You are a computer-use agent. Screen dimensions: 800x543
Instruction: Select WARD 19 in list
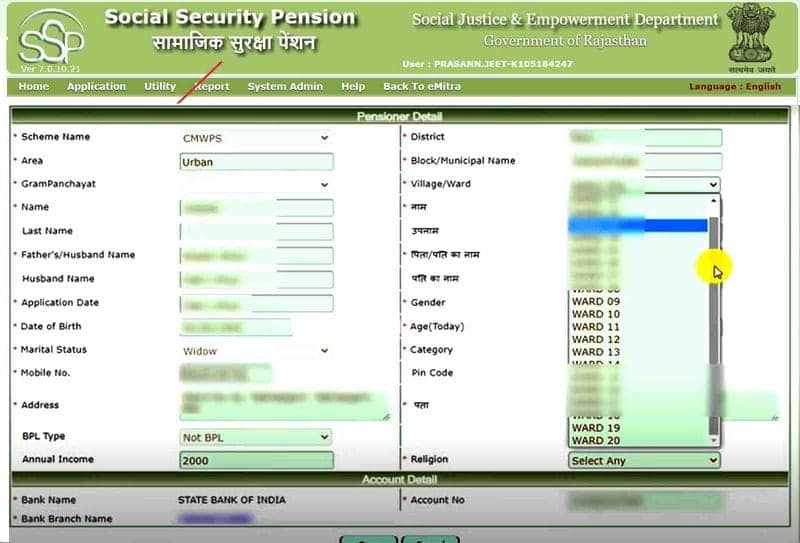639,428
